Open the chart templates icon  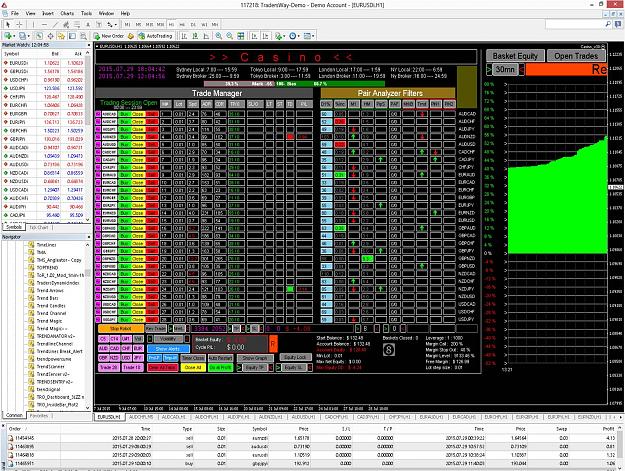point(309,36)
